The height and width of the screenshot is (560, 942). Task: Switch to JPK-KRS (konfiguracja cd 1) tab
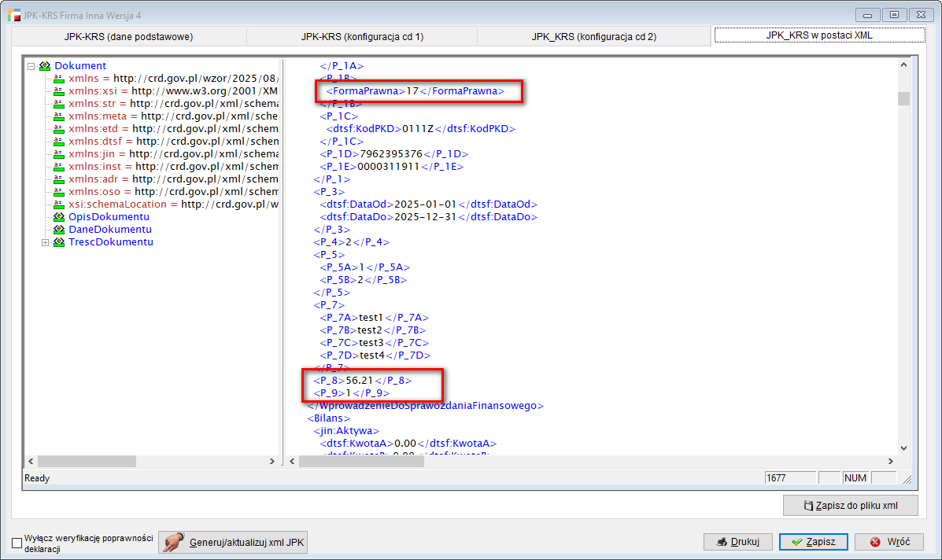(362, 36)
